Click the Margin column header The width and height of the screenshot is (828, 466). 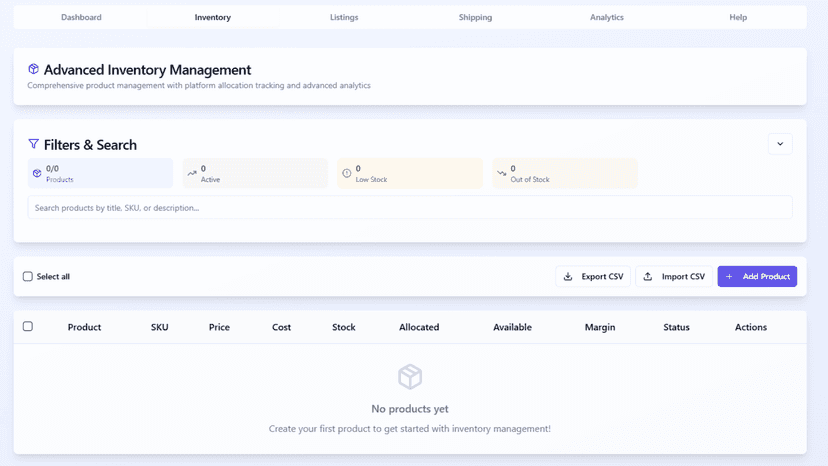click(600, 327)
